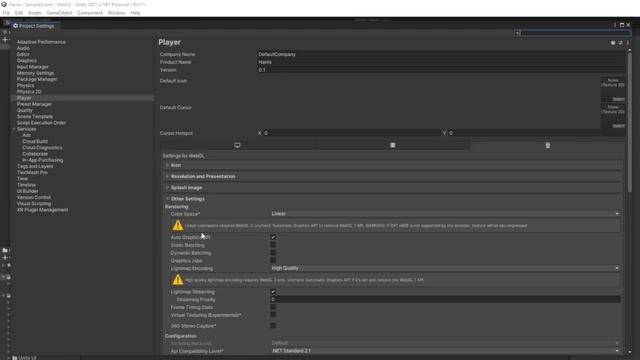The height and width of the screenshot is (360, 640).
Task: Click the Project Settings search field
Action: tap(573, 33)
